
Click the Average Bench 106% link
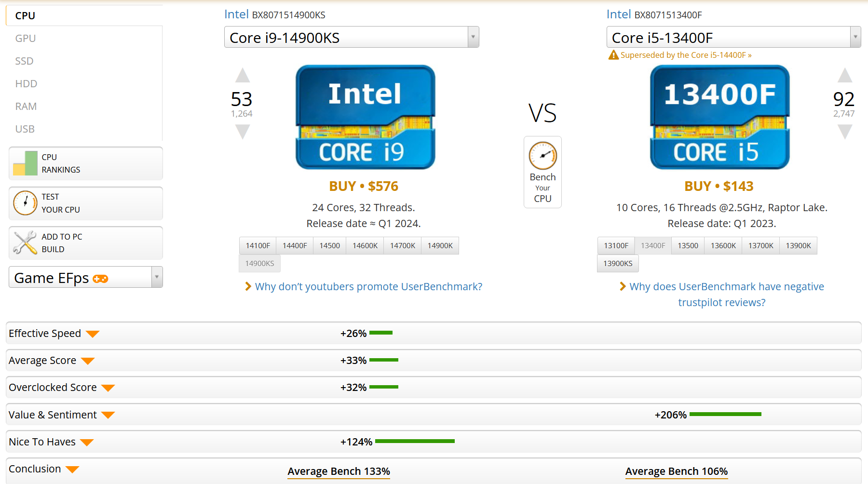(x=677, y=471)
